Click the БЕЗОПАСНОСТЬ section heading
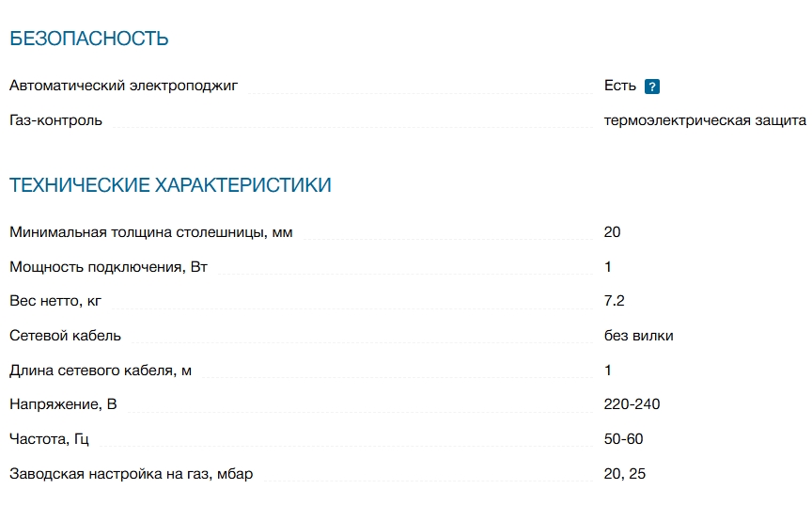Viewport: 812px width, 505px height. tap(89, 39)
